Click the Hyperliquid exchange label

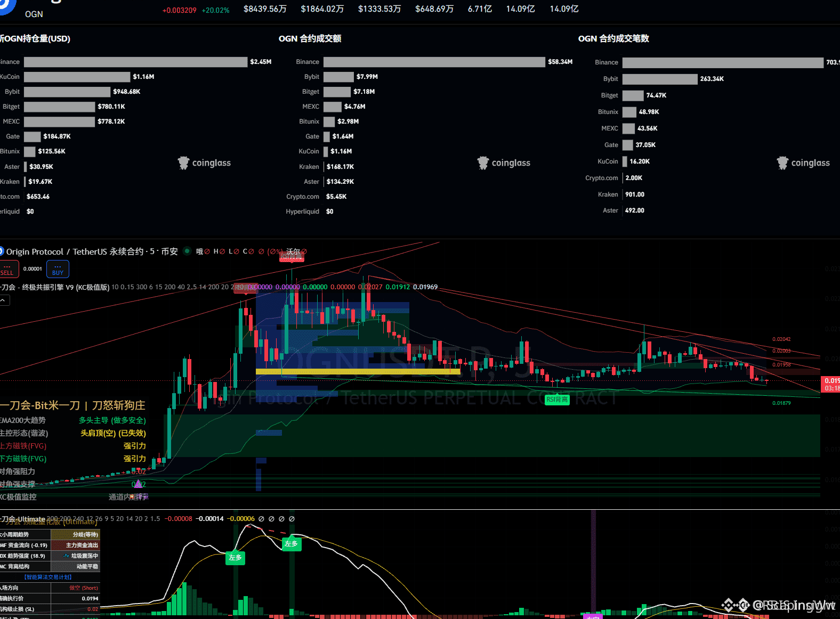pos(302,211)
